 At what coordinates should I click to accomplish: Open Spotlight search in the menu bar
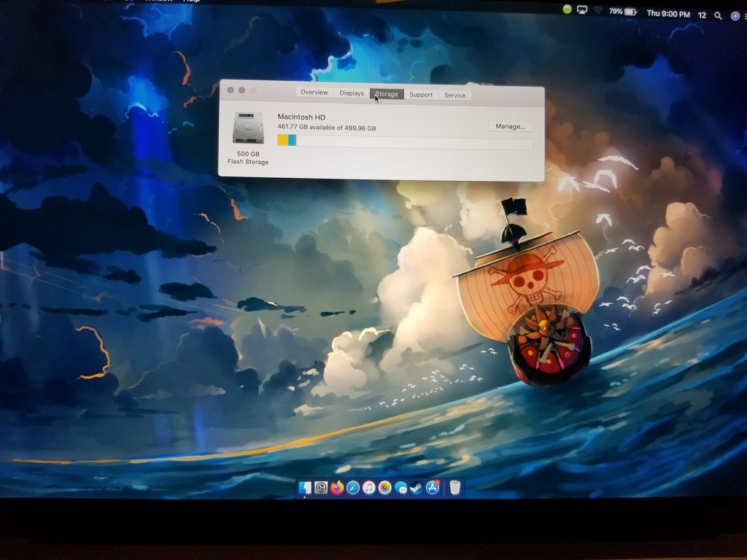pos(718,16)
